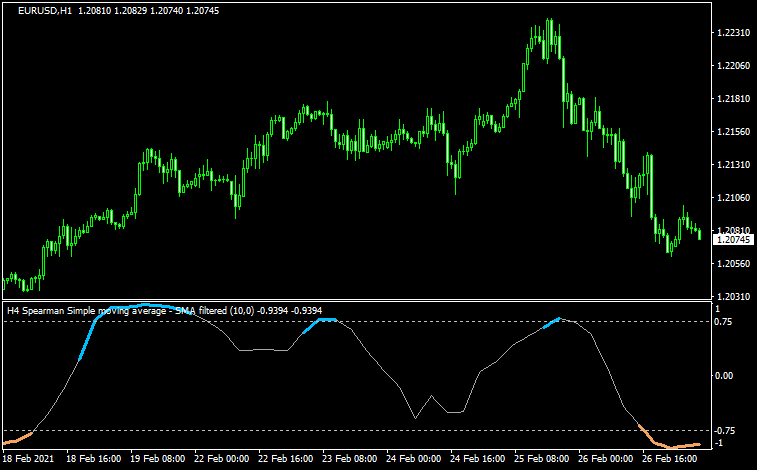The image size is (757, 470).
Task: Click the 18 Feb 2021 date label
Action: 30,459
